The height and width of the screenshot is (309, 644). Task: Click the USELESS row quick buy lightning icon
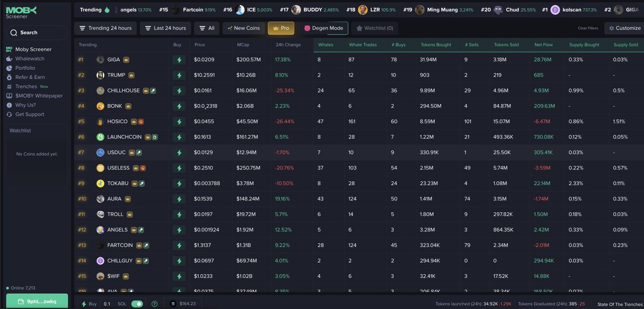tap(179, 168)
